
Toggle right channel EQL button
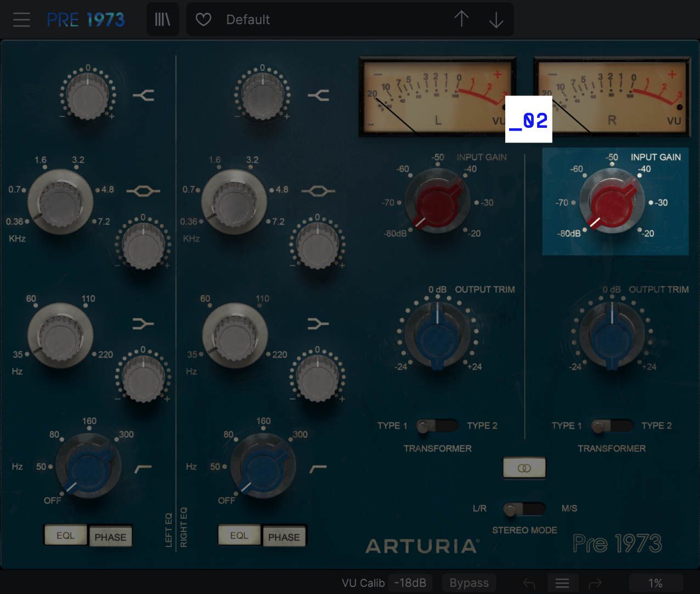[x=239, y=535]
